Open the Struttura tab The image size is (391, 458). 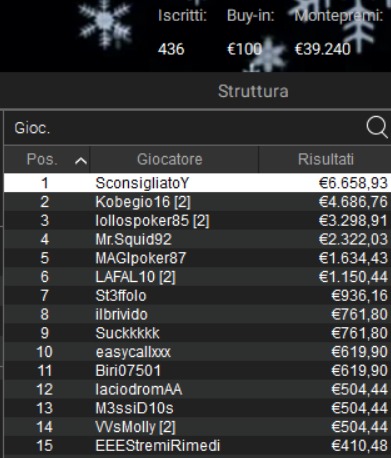click(x=253, y=91)
